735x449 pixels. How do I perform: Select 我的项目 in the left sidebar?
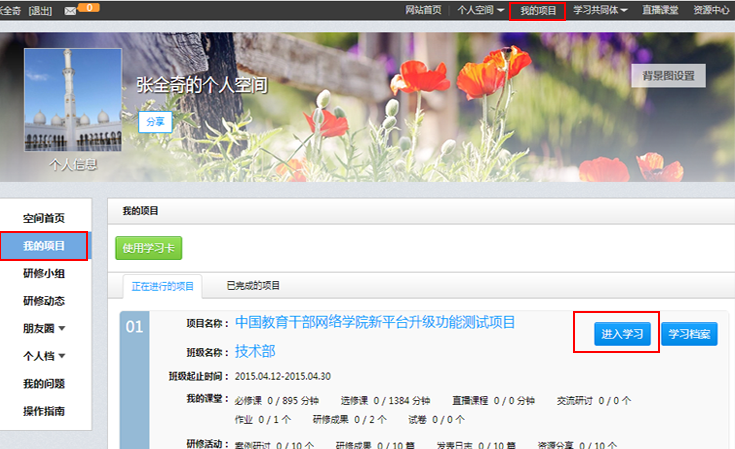(44, 246)
